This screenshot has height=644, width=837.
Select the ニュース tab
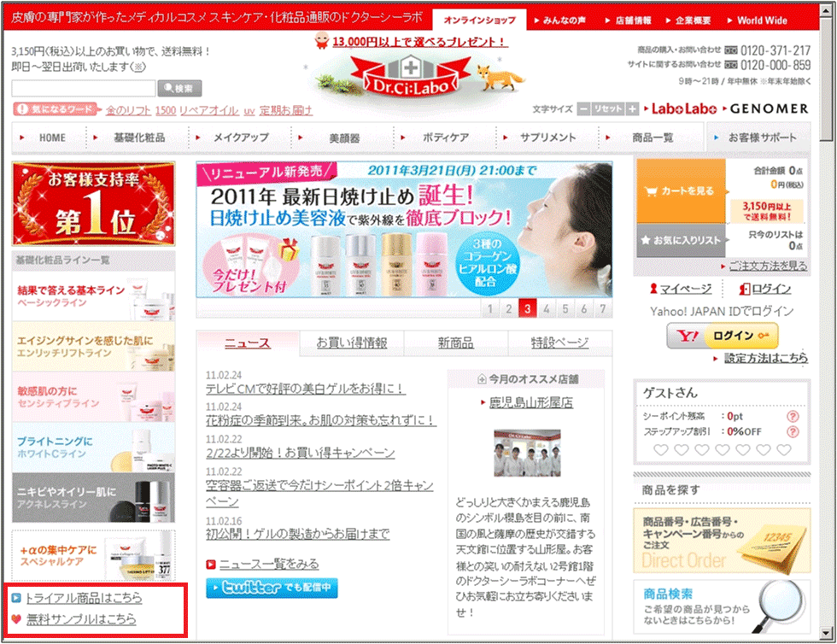(x=248, y=342)
